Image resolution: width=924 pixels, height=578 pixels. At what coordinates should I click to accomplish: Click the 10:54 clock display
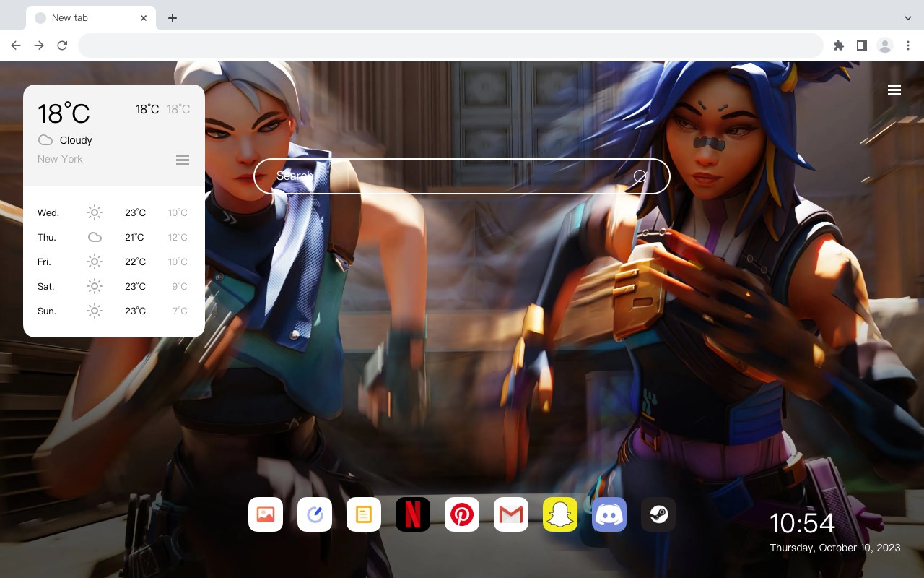tap(802, 523)
